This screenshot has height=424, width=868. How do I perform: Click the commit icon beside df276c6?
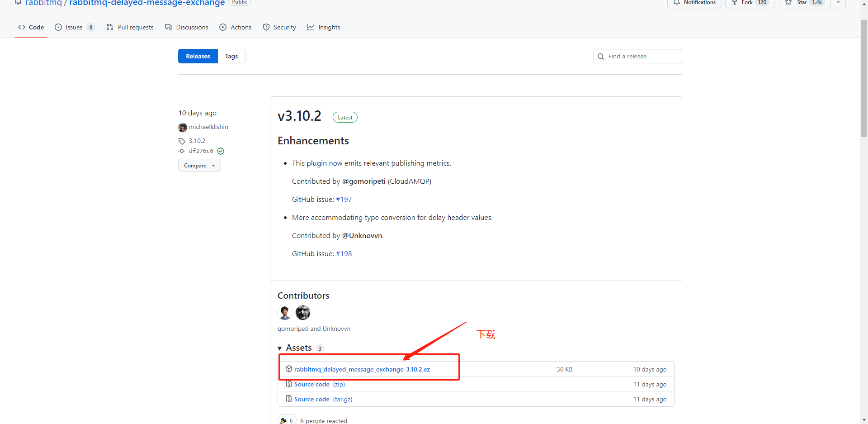point(182,151)
